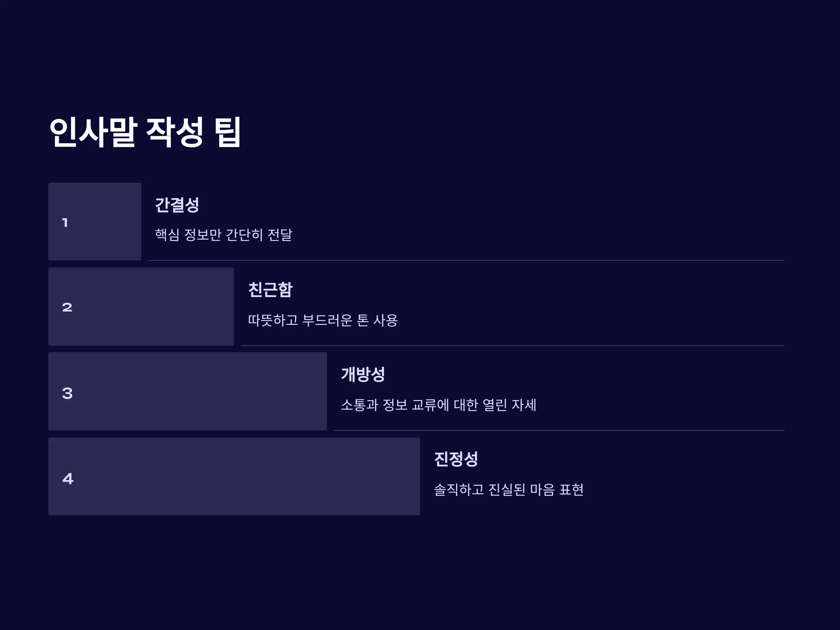Click the divider line under 간결성 row
This screenshot has width=840, height=630.
pos(466,260)
